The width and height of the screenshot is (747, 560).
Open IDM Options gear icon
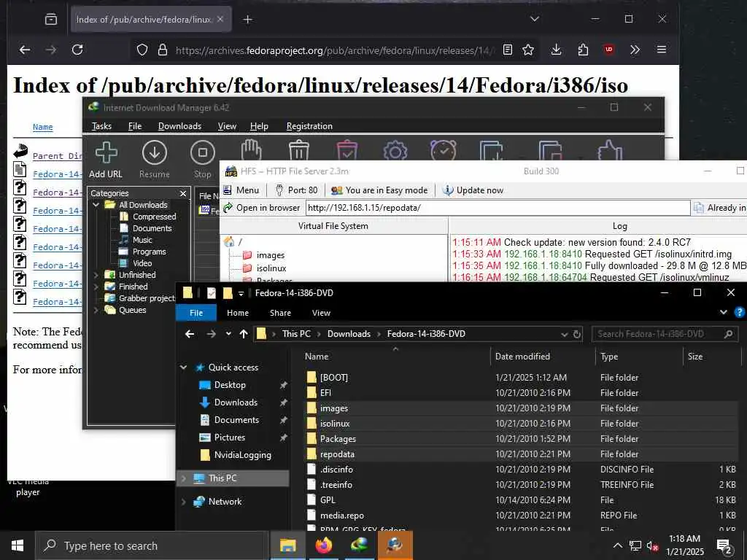pos(395,152)
